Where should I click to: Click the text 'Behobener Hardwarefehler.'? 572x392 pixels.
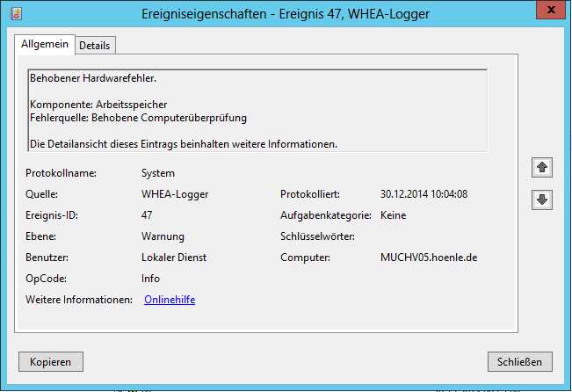click(93, 78)
